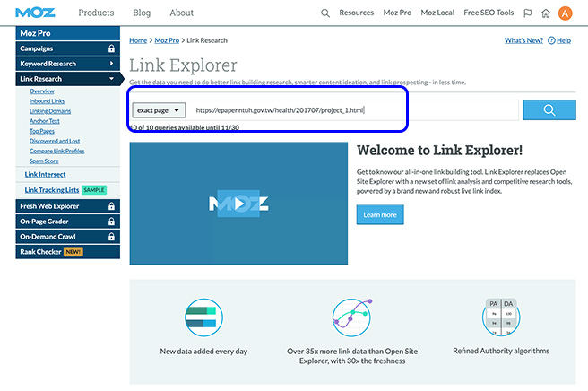The width and height of the screenshot is (588, 391).
Task: Open the Link Intersect link
Action: (46, 175)
